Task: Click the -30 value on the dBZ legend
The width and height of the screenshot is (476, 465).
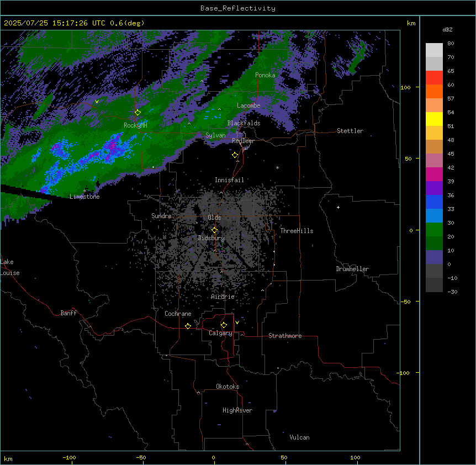Action: click(452, 292)
